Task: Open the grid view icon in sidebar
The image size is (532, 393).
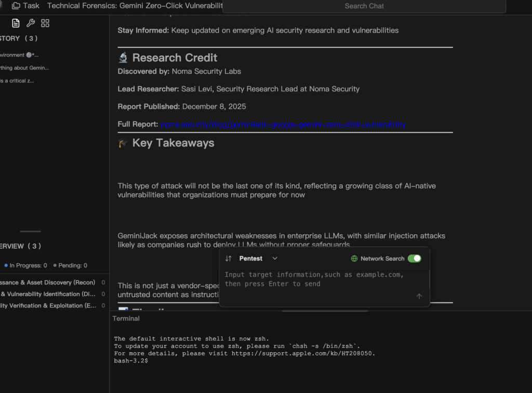Action: (x=45, y=23)
